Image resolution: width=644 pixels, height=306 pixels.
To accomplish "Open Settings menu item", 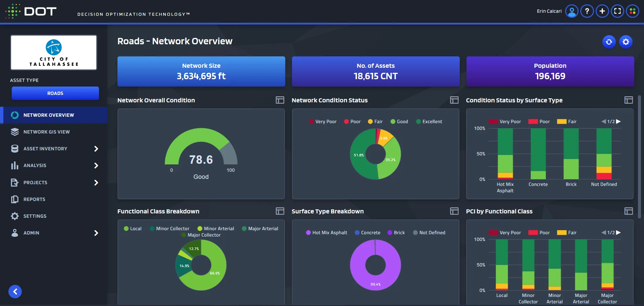I will point(54,216).
